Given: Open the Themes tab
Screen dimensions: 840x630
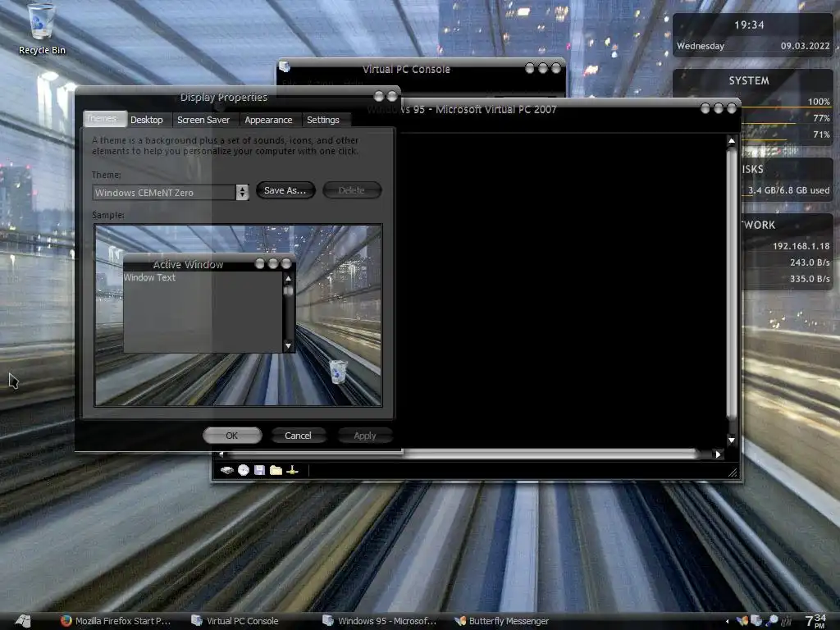Looking at the screenshot, I should coord(105,119).
